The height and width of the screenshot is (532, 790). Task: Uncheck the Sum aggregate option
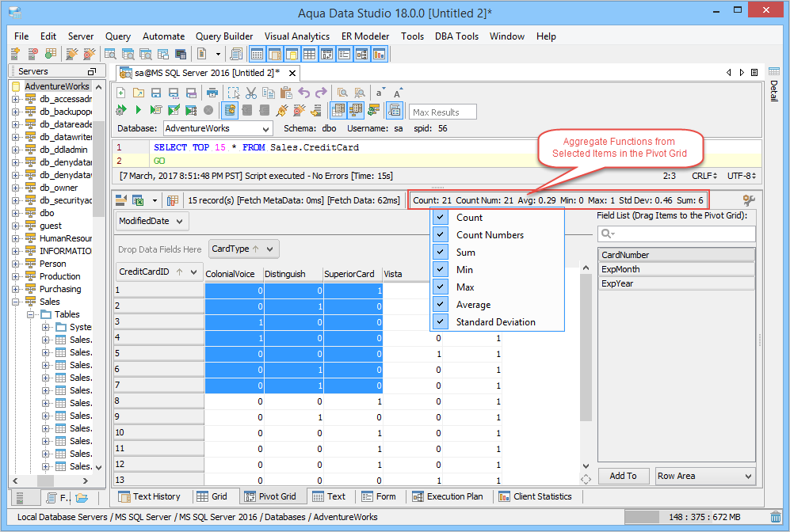coord(441,253)
